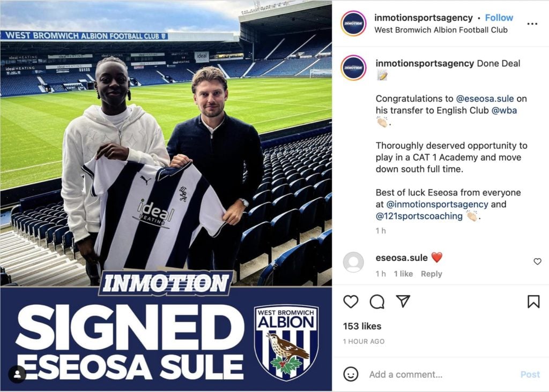This screenshot has height=392, width=549.
Task: Open the three-dot more options menu
Action: click(x=532, y=24)
